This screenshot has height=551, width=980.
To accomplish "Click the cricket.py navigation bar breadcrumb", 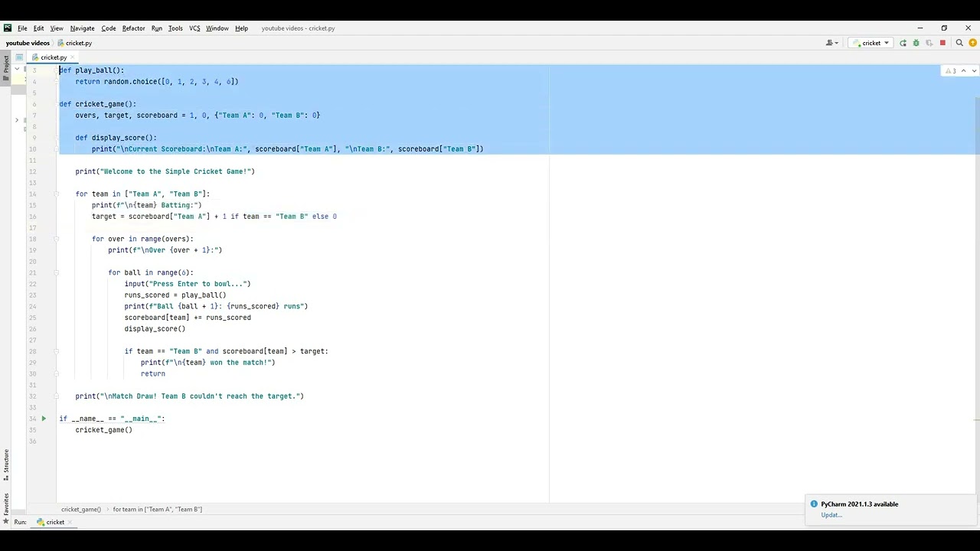I will (75, 43).
